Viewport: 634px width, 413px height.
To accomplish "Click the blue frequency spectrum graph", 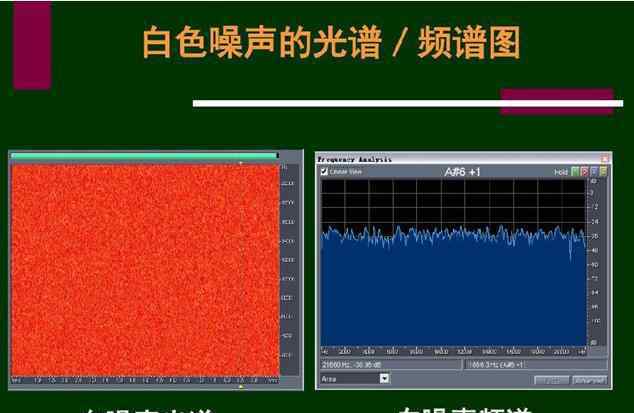I will point(453,263).
